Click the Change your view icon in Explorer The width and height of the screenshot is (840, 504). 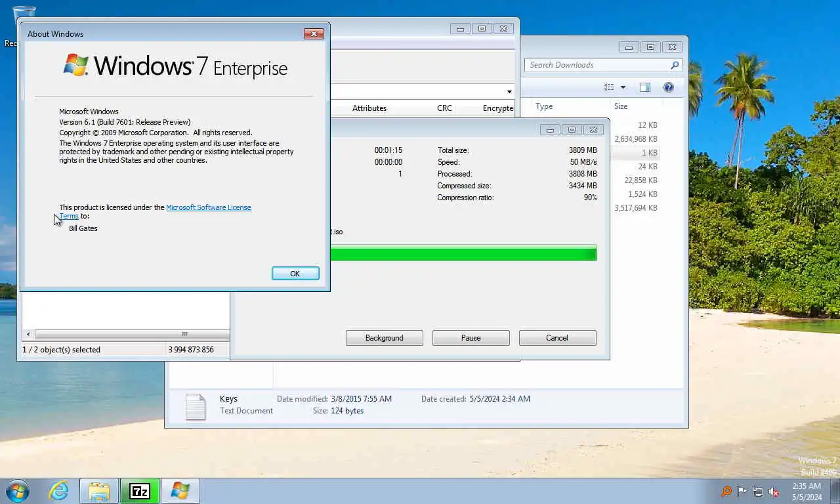(x=609, y=87)
